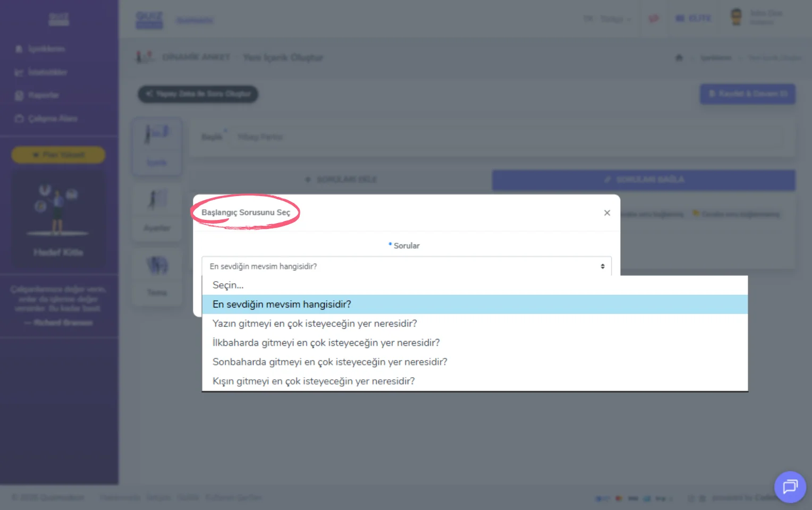Click the Kaydet & Devam Et button
This screenshot has width=812, height=510.
[x=747, y=94]
